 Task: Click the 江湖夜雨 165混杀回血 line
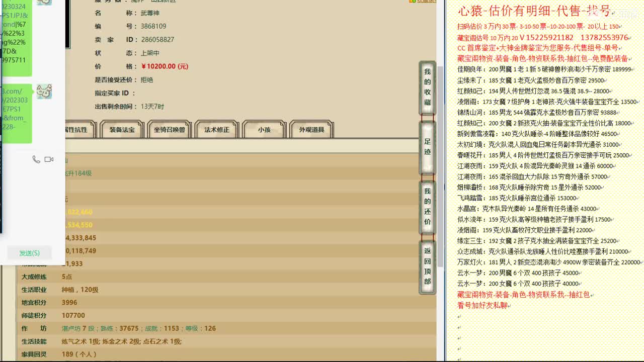tap(532, 177)
